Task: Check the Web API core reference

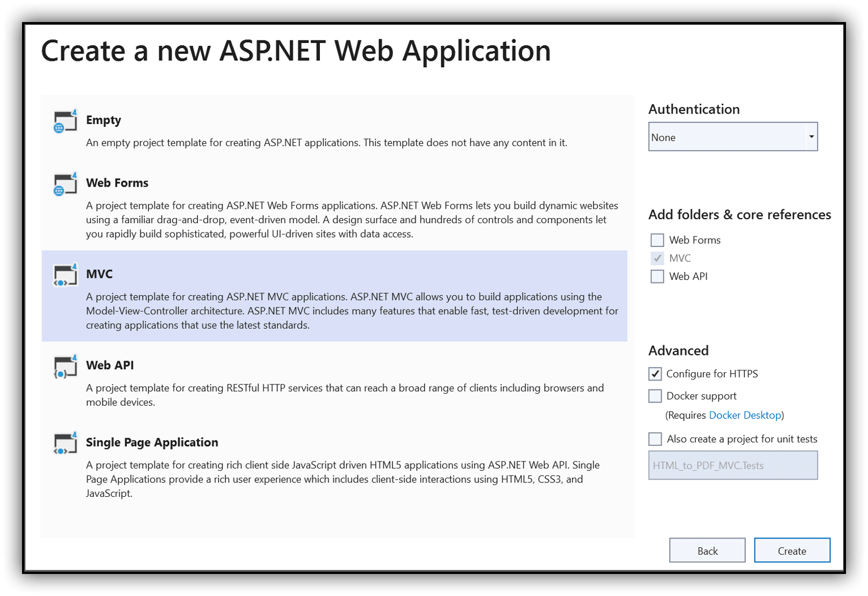Action: 657,276
